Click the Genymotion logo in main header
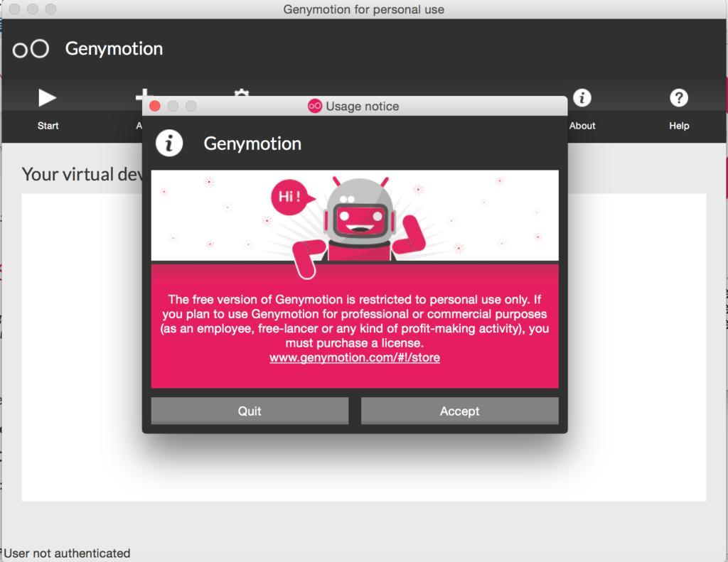Viewport: 728px width, 562px height. 31,49
